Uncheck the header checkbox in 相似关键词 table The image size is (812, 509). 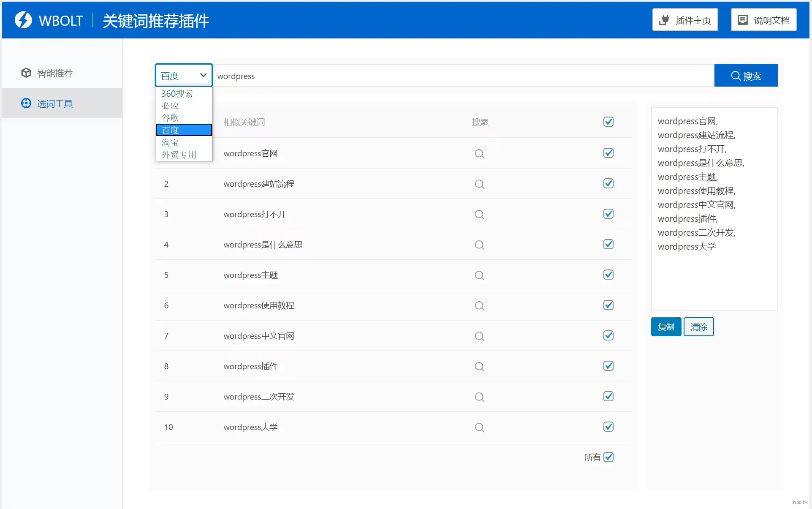click(608, 122)
